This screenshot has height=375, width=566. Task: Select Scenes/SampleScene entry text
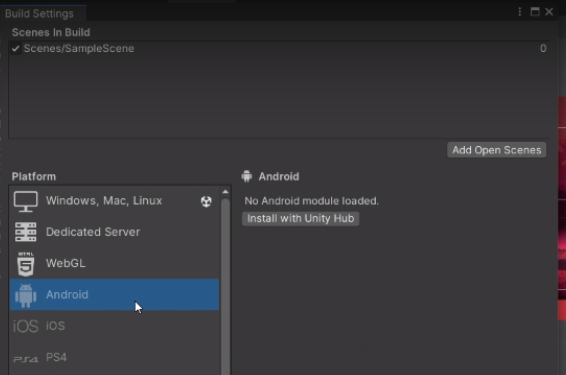[x=79, y=48]
